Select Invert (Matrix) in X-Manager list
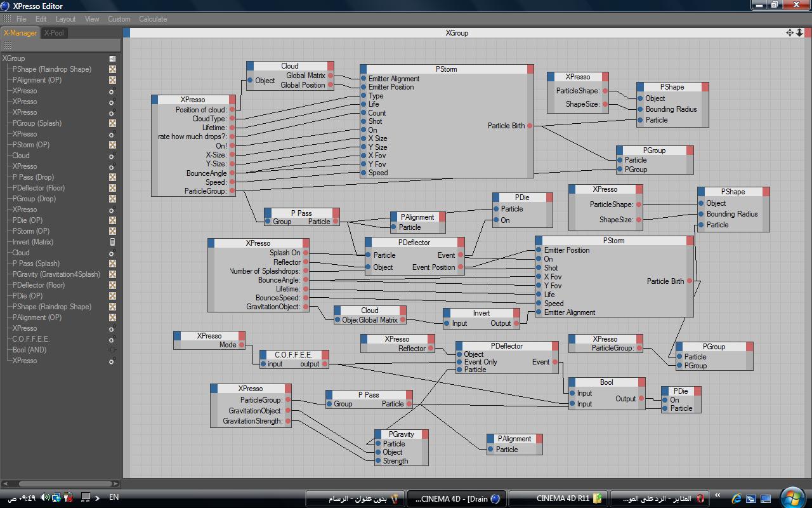The height and width of the screenshot is (508, 812). click(x=33, y=242)
